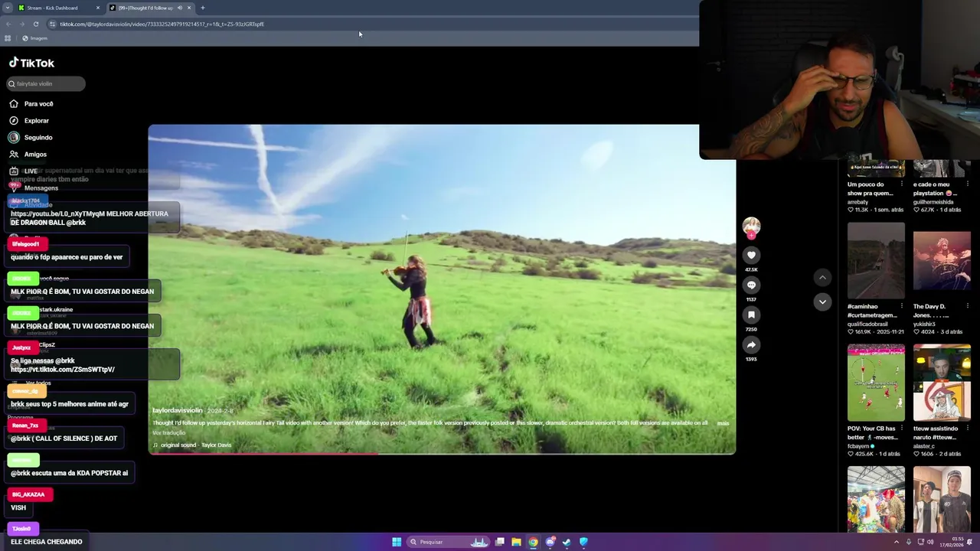Open Mensagens in sidebar

click(41, 187)
